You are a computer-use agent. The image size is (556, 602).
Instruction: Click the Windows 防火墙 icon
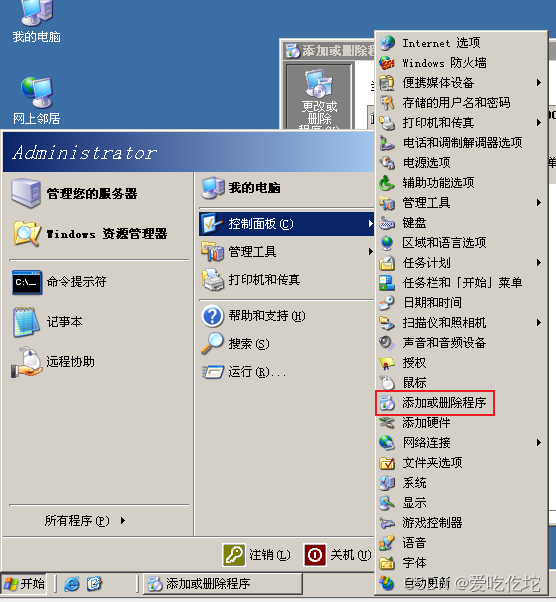[387, 63]
